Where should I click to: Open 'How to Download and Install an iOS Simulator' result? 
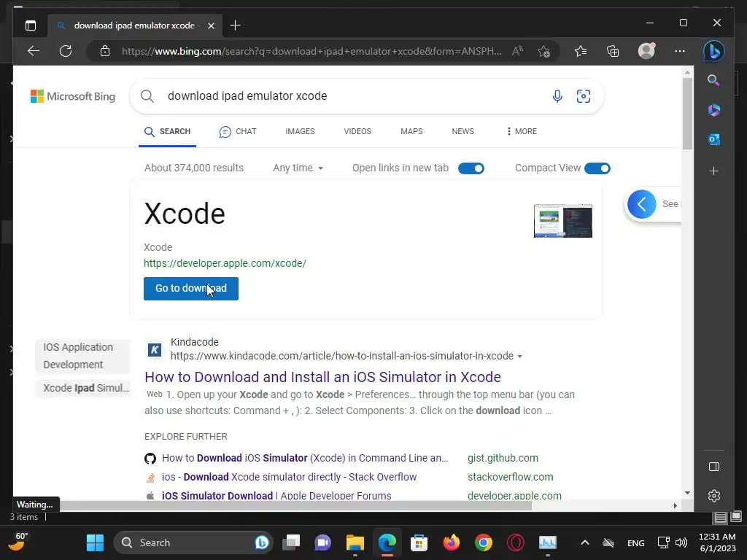[x=322, y=377]
